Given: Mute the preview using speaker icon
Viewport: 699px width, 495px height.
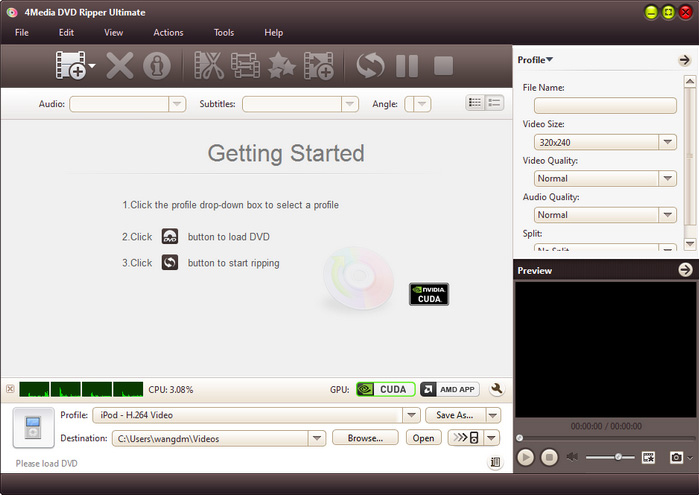Looking at the screenshot, I should pos(573,457).
